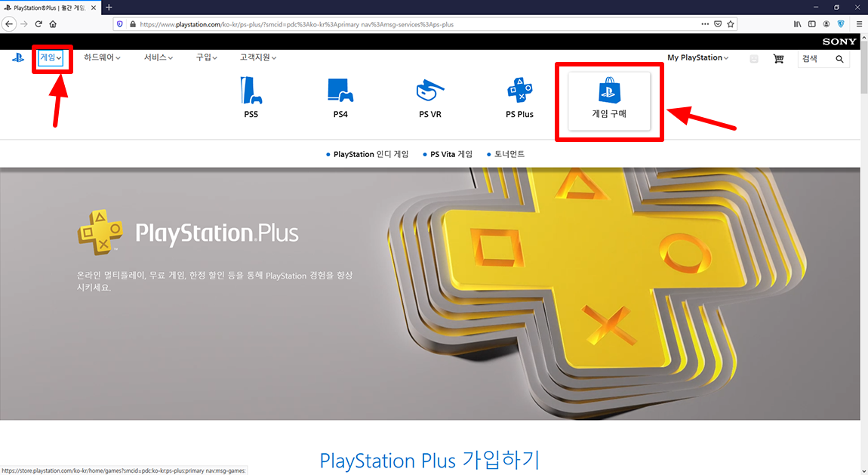
Task: Open the shopping cart icon
Action: point(778,59)
